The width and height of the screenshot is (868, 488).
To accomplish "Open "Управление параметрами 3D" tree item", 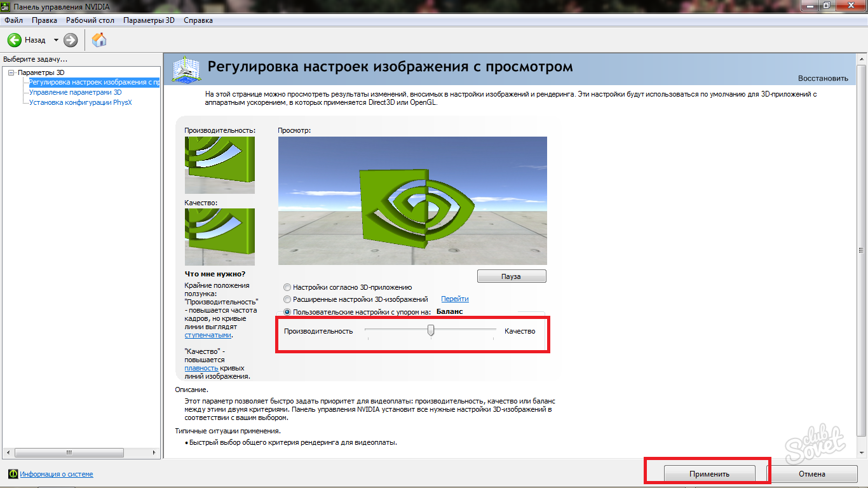I will pos(75,92).
